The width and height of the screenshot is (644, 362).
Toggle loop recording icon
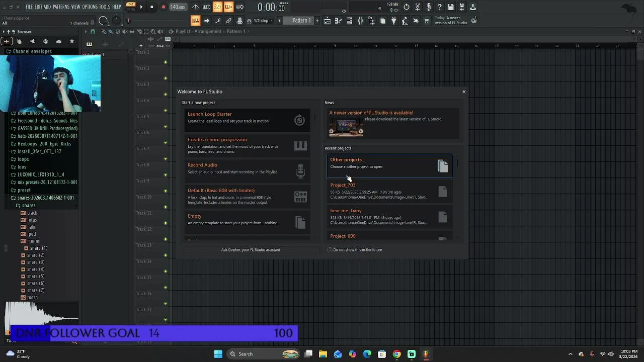click(239, 7)
